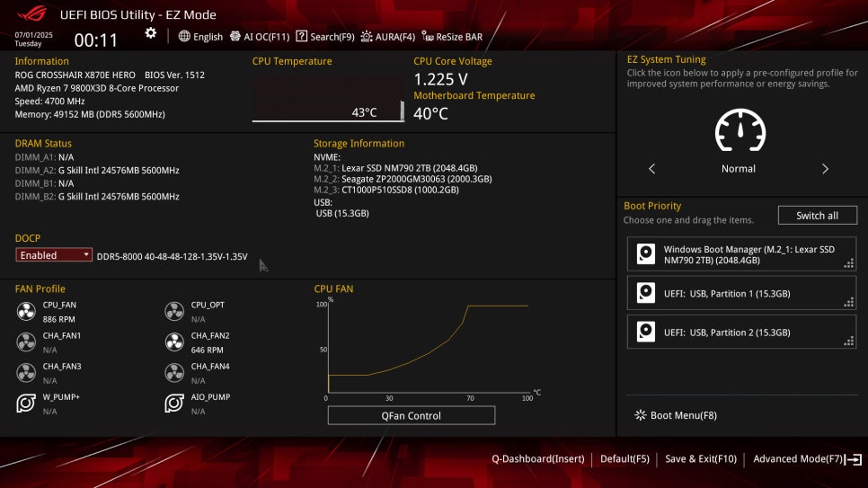Switch to Advanced Mode(F7)
The image size is (868, 488).
coord(798,458)
